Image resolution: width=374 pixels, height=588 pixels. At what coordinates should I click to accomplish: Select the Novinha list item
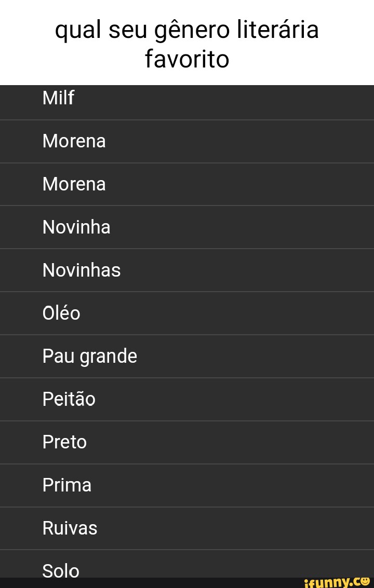click(187, 227)
